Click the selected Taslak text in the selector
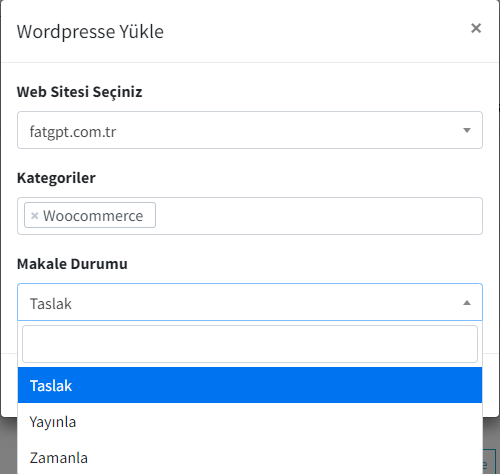 [51, 304]
